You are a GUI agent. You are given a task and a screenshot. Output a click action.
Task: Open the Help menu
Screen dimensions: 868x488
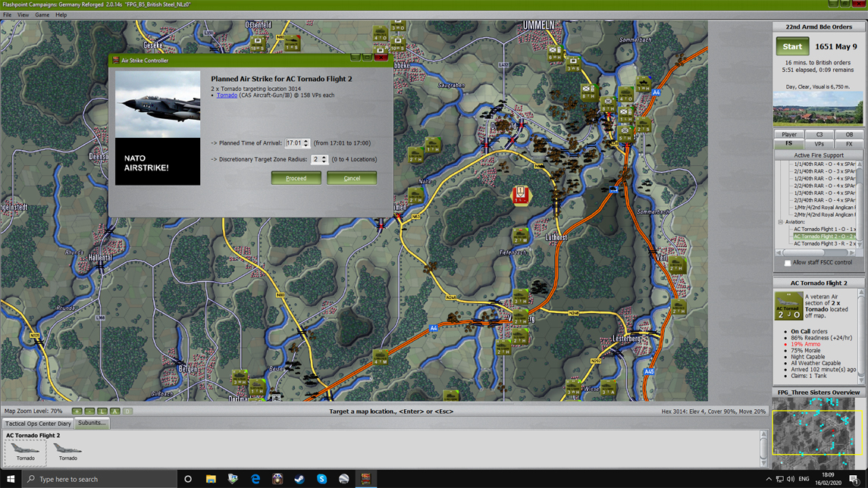(x=61, y=15)
